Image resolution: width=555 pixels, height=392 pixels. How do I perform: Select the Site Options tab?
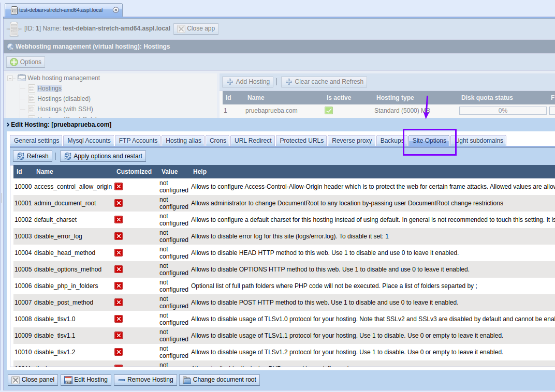tap(429, 141)
